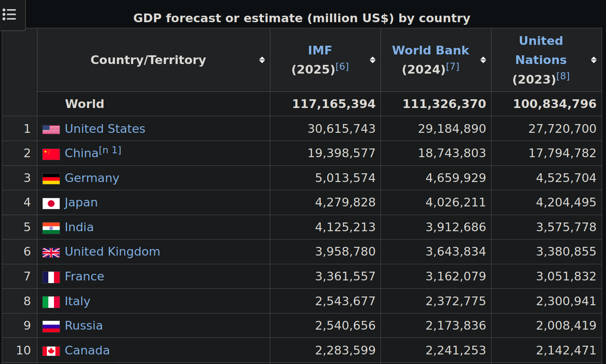The image size is (606, 364).
Task: Open the United Nations header link
Action: tap(541, 51)
